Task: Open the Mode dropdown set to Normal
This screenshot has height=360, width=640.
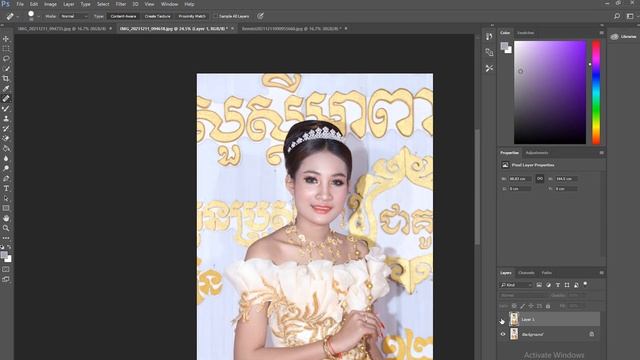Action: [74, 16]
